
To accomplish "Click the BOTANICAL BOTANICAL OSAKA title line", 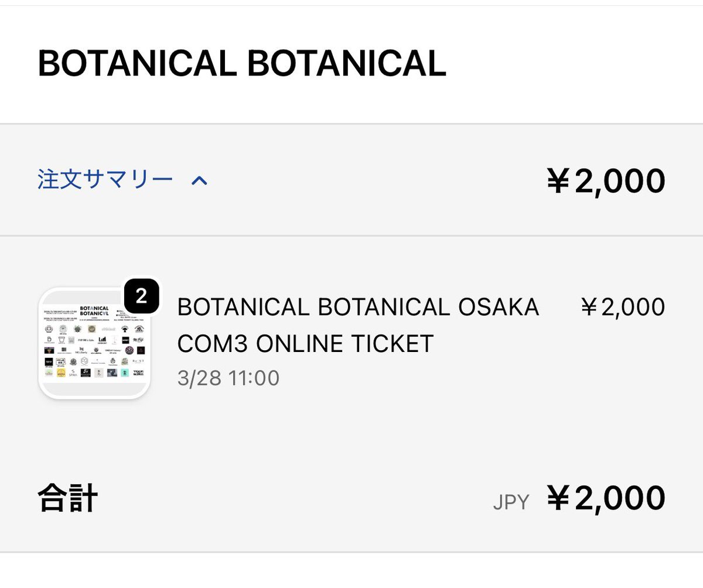I will (357, 307).
